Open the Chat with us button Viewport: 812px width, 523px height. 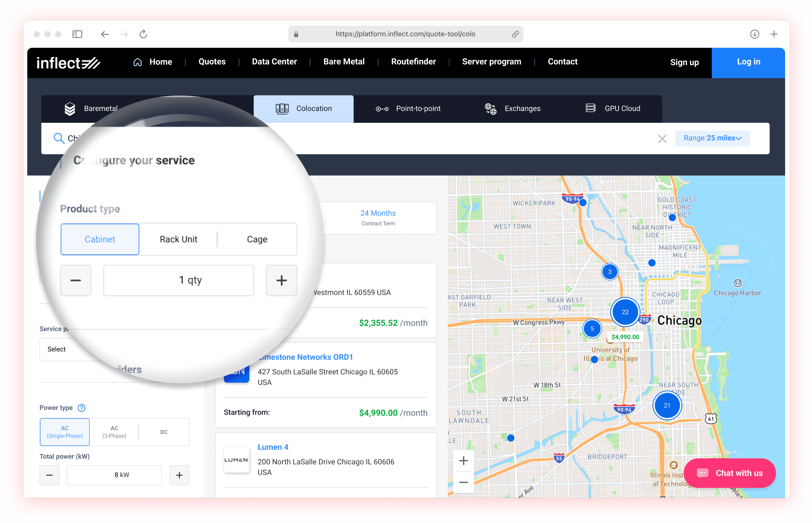tap(730, 473)
